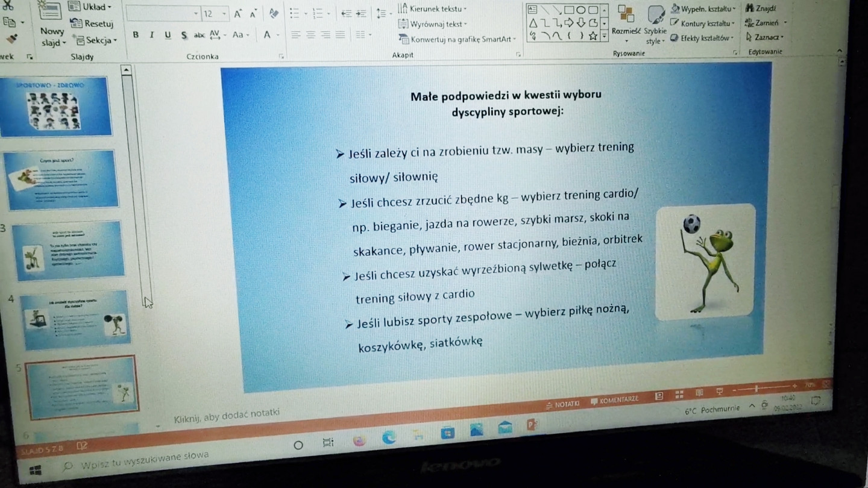Switch to Normal view in status bar
The width and height of the screenshot is (868, 488).
(659, 396)
